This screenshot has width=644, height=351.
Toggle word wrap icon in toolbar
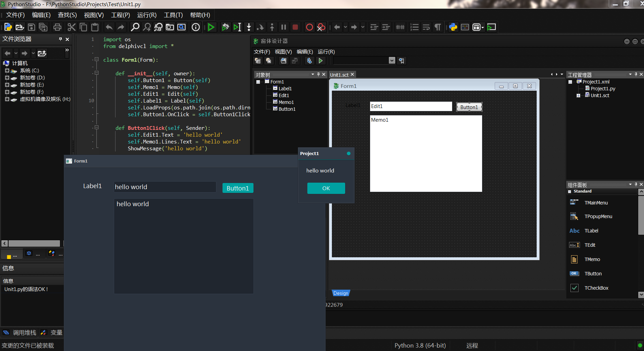426,27
